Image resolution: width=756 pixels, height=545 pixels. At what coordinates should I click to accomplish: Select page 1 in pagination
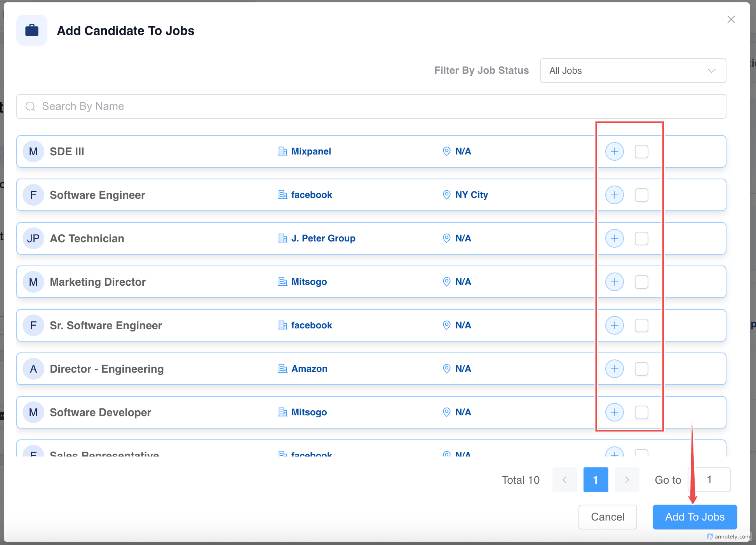pyautogui.click(x=596, y=480)
